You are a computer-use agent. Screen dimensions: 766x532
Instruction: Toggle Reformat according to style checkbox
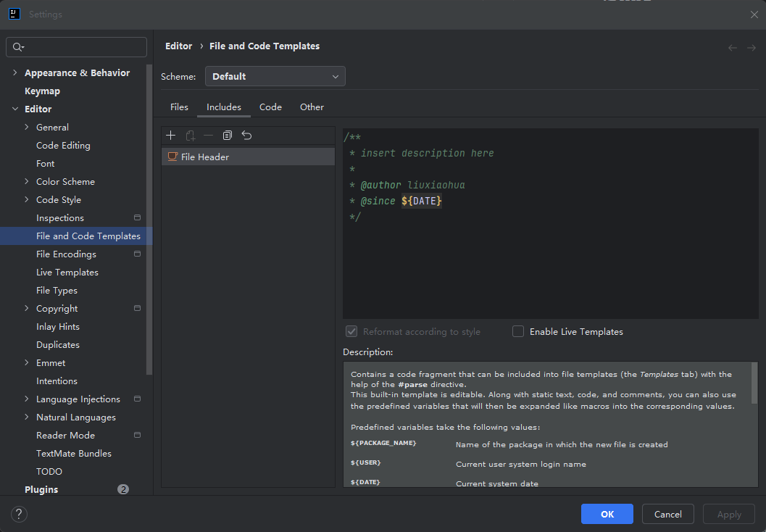click(351, 331)
